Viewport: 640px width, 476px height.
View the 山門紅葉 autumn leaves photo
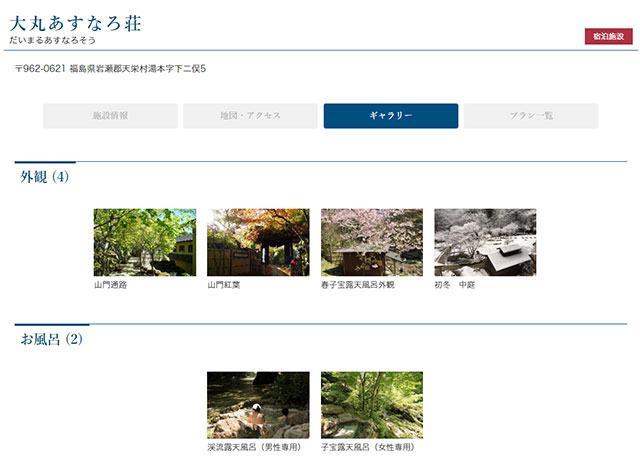click(258, 242)
